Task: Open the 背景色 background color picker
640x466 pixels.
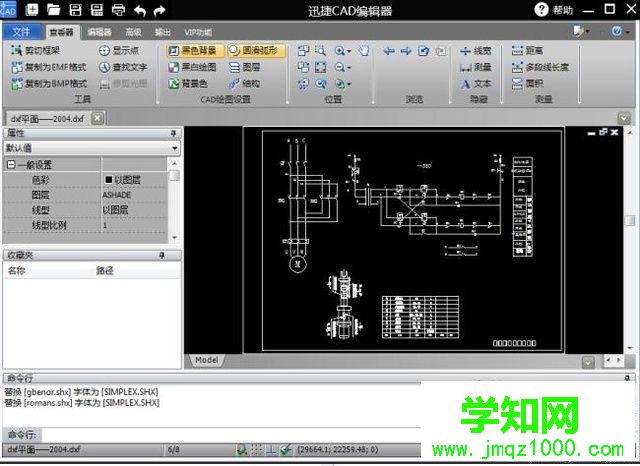Action: coord(188,84)
